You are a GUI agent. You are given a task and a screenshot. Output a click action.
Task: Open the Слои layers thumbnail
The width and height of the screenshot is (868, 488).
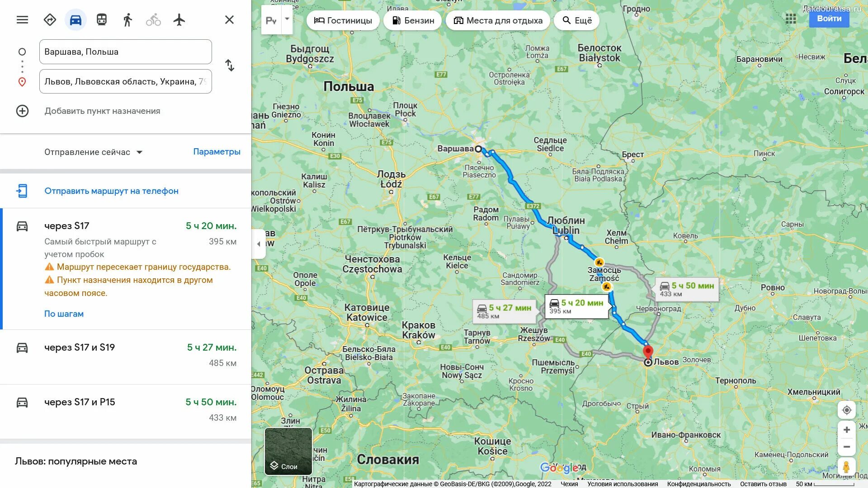click(288, 451)
